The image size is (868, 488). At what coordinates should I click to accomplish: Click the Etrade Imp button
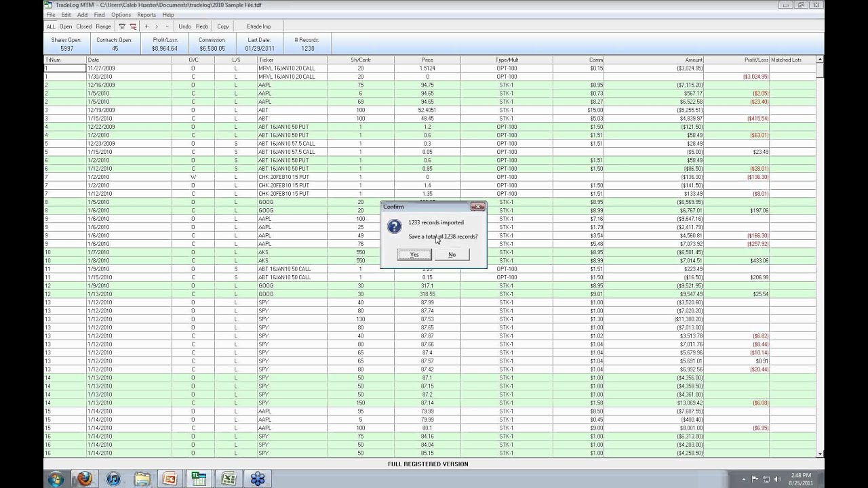click(x=258, y=26)
